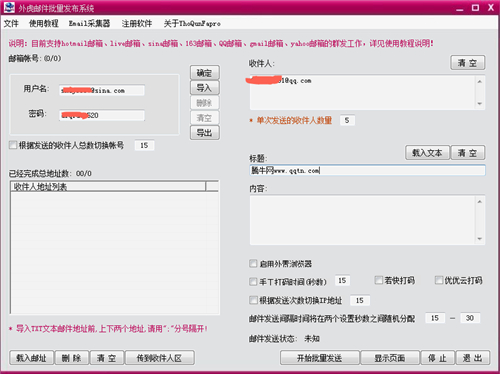
Task: Open the 使用教程 menu
Action: point(44,23)
